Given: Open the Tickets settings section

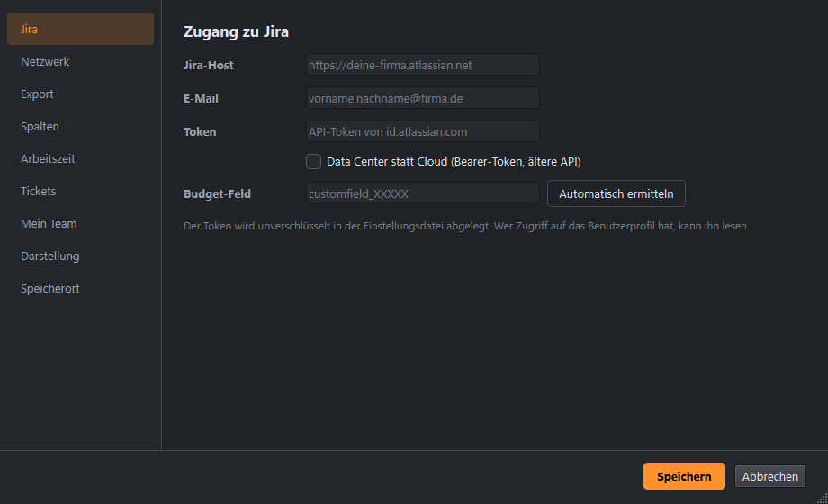Looking at the screenshot, I should click(80, 191).
